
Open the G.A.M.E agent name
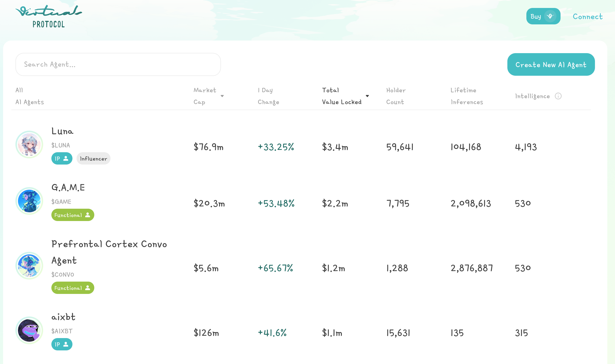[x=68, y=188]
